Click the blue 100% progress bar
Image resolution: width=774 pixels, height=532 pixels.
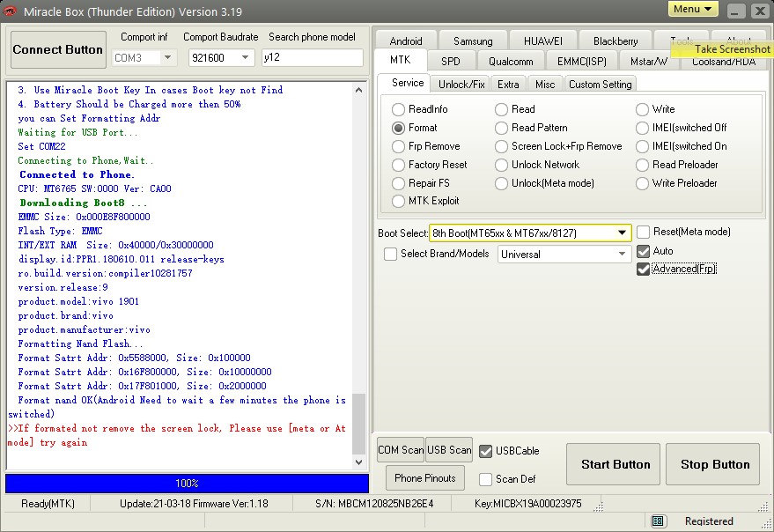tap(187, 483)
